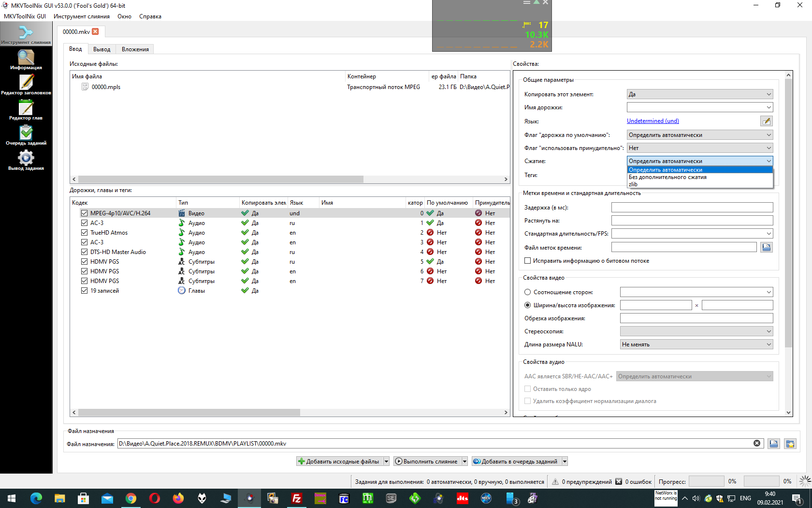
Task: Open Очередь заданий in the sidebar
Action: click(x=26, y=135)
